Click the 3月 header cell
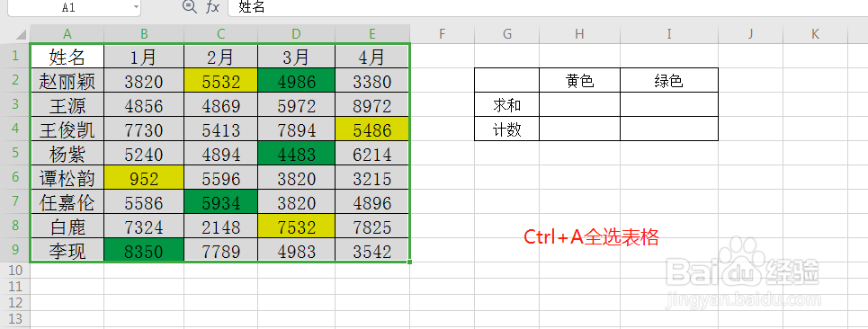 coord(296,56)
